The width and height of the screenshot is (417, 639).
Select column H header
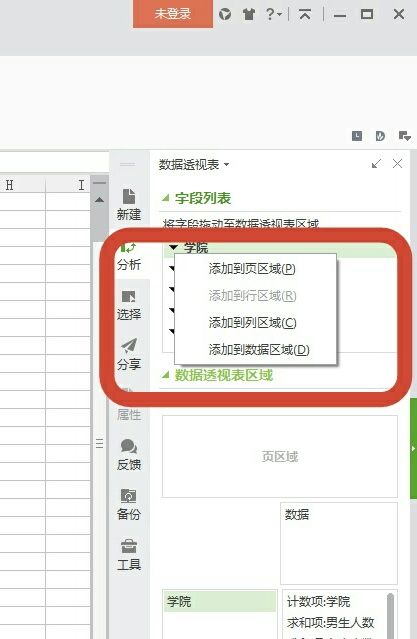pos(9,185)
